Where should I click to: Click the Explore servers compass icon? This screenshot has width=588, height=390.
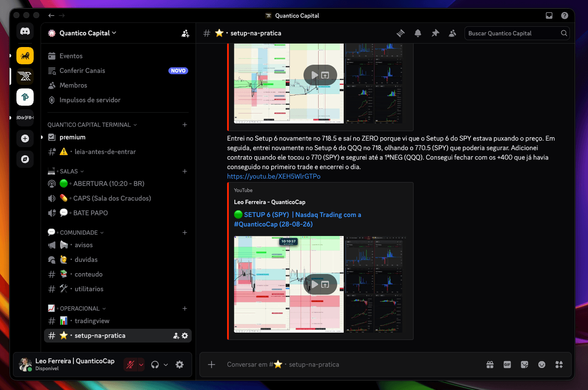pyautogui.click(x=25, y=159)
